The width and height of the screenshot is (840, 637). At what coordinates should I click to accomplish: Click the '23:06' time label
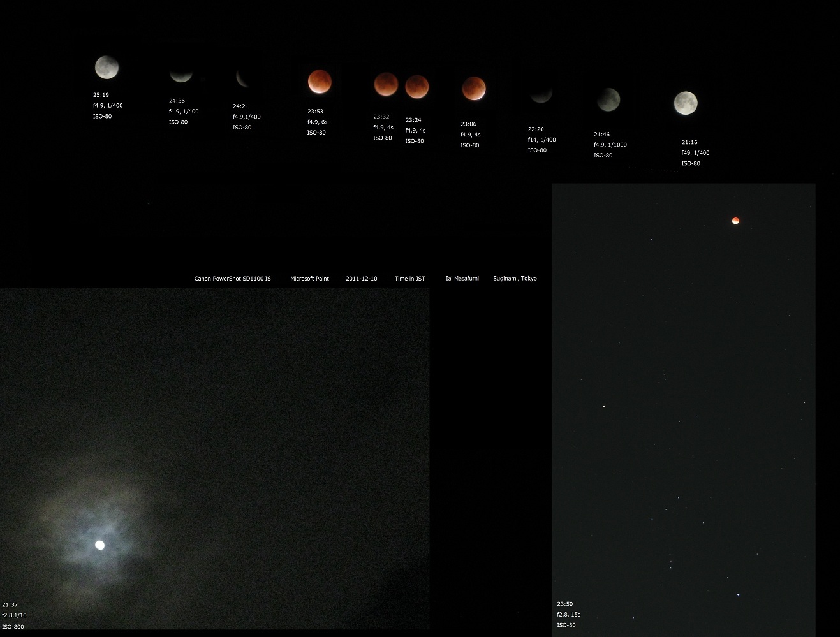[468, 124]
